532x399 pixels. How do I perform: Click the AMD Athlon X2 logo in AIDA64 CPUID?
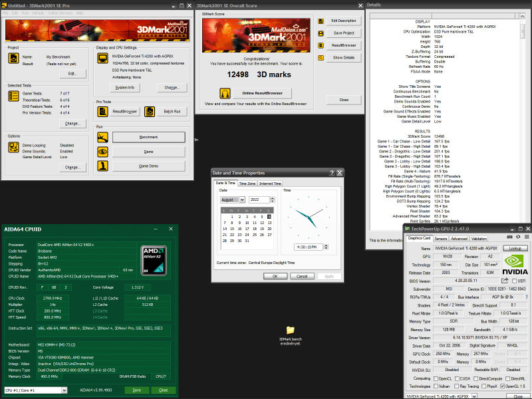point(154,261)
